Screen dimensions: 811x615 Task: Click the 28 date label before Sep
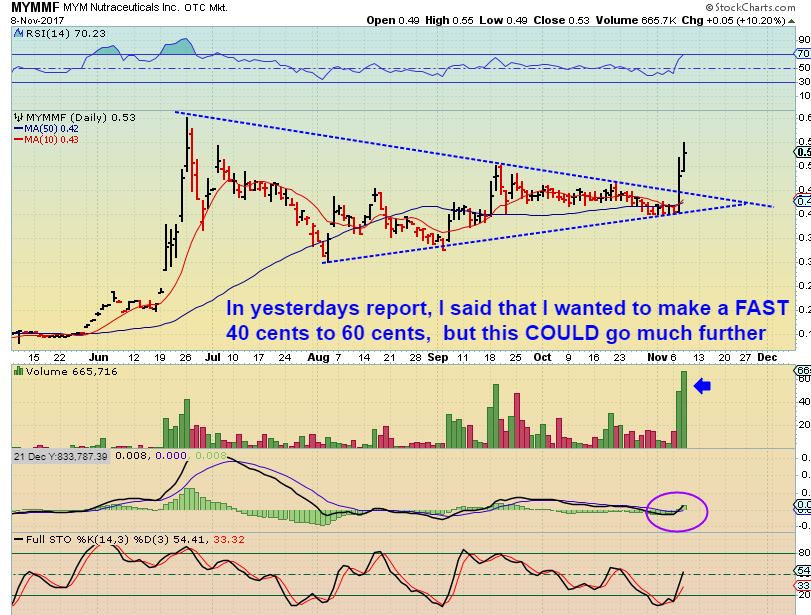(x=416, y=357)
